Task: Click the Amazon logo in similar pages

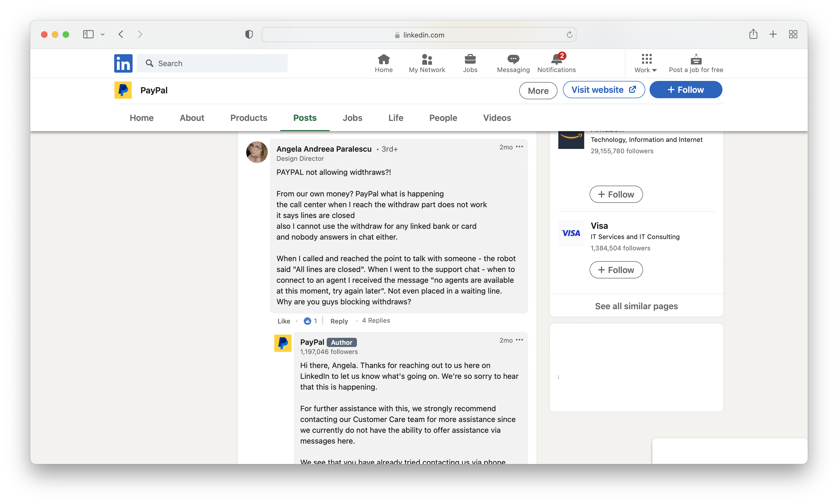Action: tap(571, 140)
